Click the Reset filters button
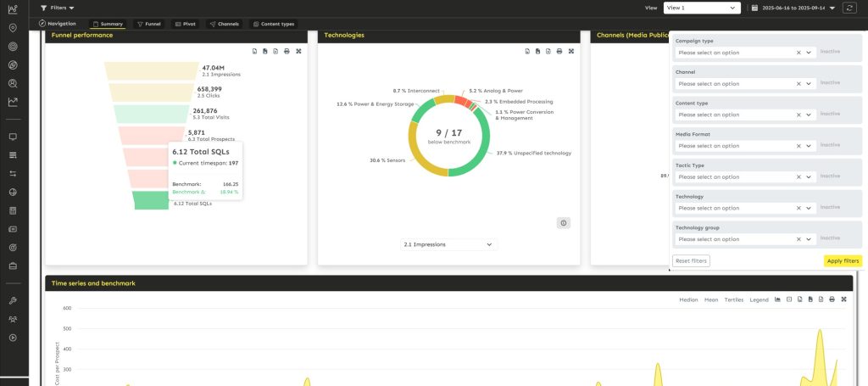This screenshot has height=386, width=868. click(691, 260)
